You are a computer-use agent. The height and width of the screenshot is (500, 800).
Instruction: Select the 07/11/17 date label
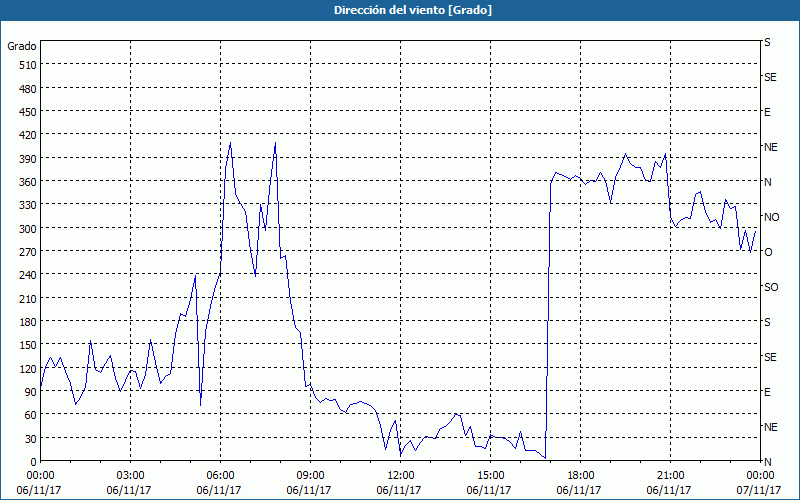[759, 490]
